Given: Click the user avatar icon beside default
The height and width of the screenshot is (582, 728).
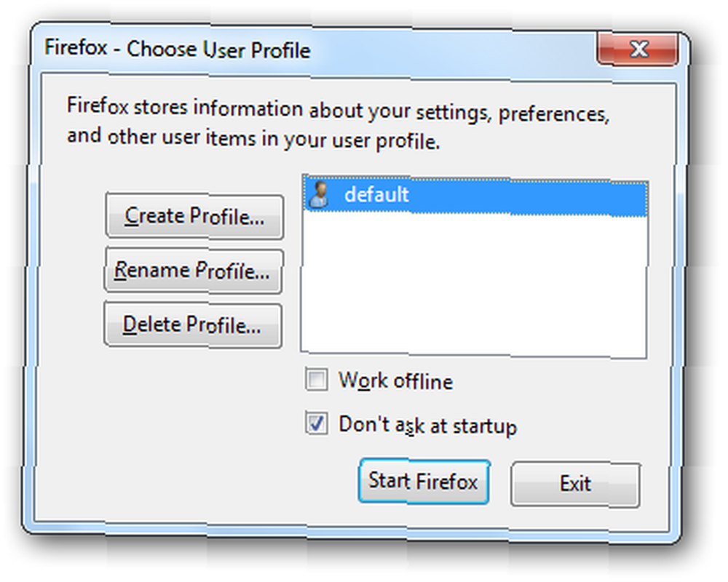Looking at the screenshot, I should click(x=319, y=194).
